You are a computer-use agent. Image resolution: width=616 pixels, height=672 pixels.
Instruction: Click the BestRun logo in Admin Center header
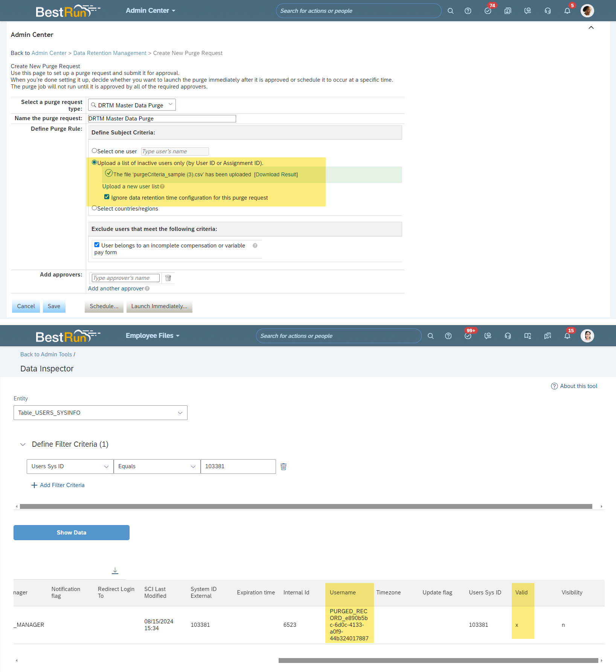pos(68,11)
